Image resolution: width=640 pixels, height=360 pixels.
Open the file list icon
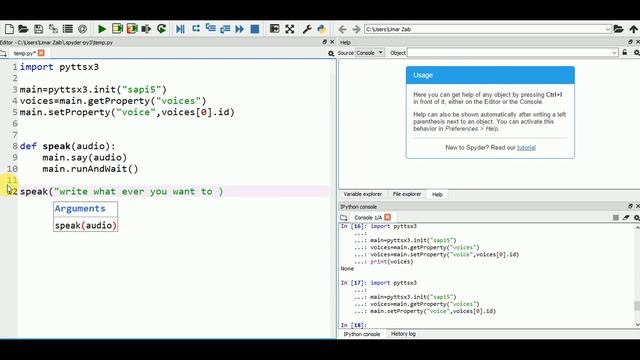tap(68, 29)
